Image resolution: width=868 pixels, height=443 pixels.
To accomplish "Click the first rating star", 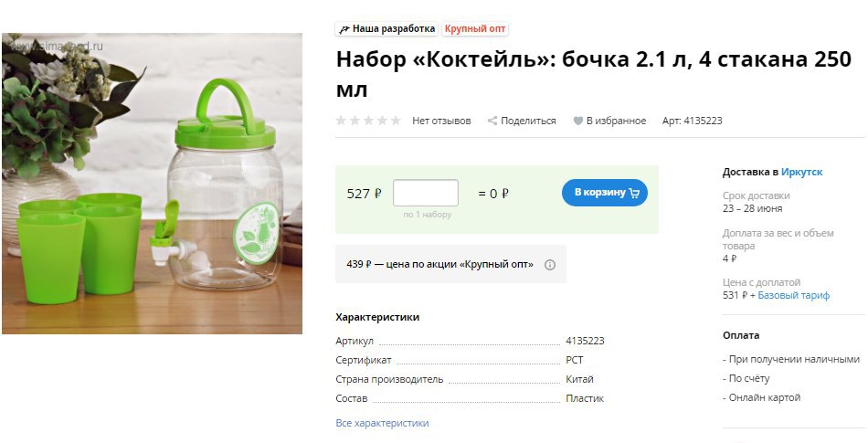I will tap(341, 121).
